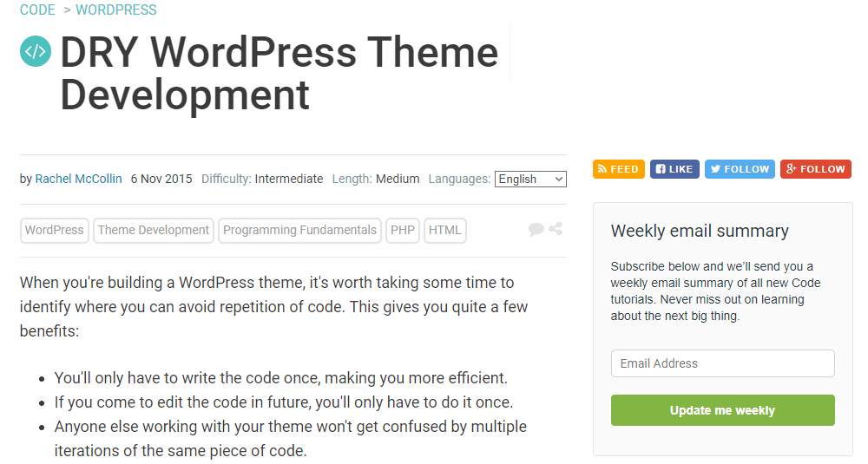Image resolution: width=868 pixels, height=464 pixels.
Task: Navigate to the WORDPRESS breadcrumb
Action: (116, 10)
